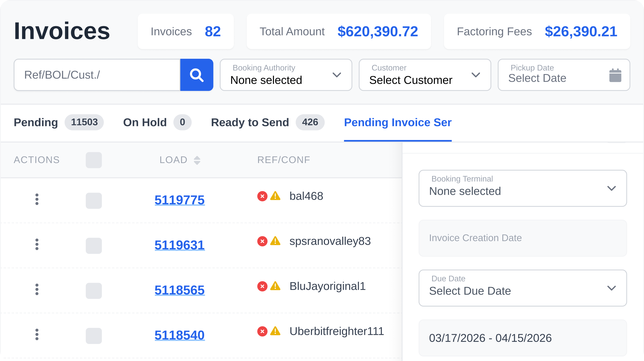Switch to the Pending tab
Viewport: 644px width, 361px height.
pos(59,122)
